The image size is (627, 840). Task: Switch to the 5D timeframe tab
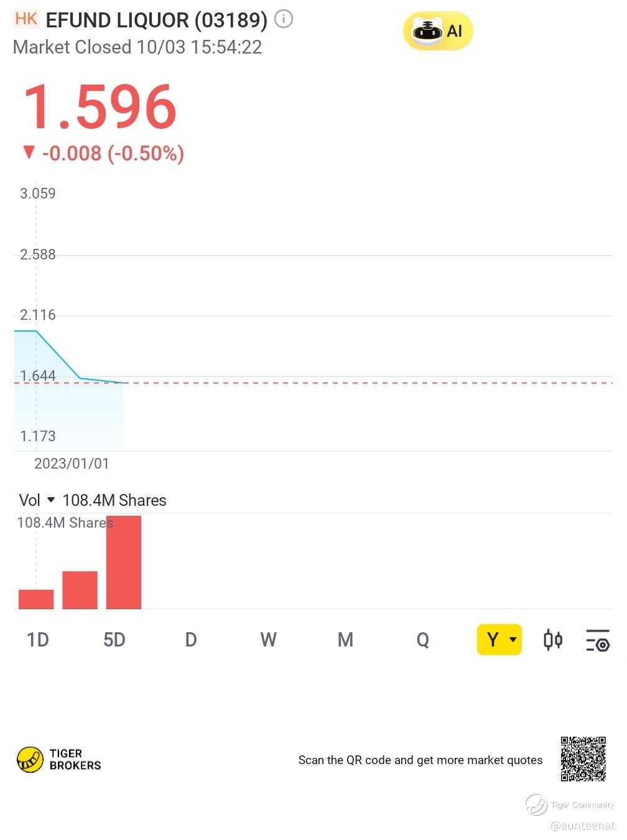pyautogui.click(x=114, y=640)
